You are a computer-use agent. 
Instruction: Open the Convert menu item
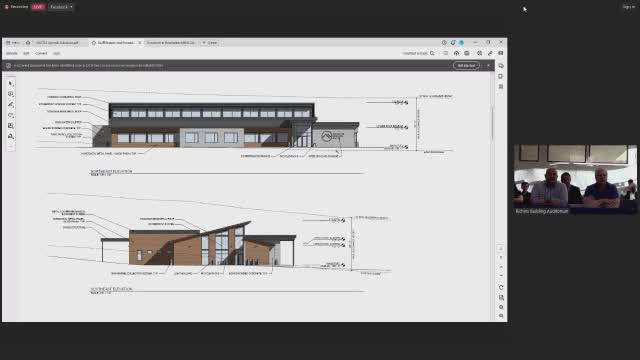click(41, 53)
